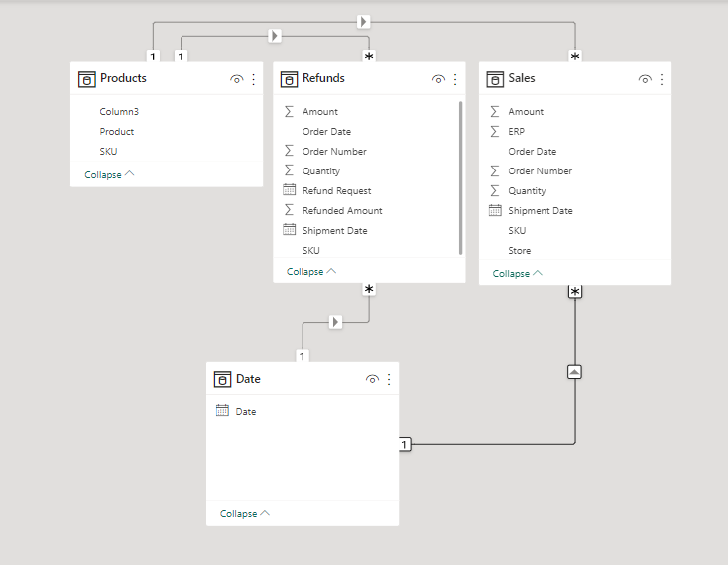728x565 pixels.
Task: Toggle visibility eye on Refunds table
Action: point(438,79)
